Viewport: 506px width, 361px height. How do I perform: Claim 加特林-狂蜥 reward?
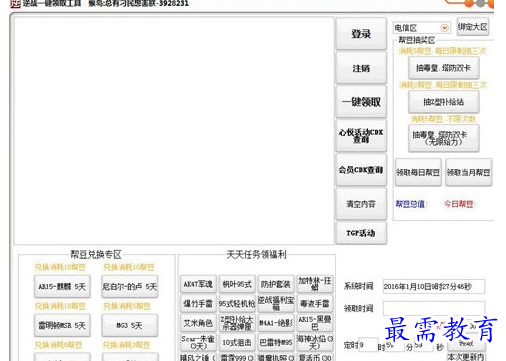(x=315, y=284)
